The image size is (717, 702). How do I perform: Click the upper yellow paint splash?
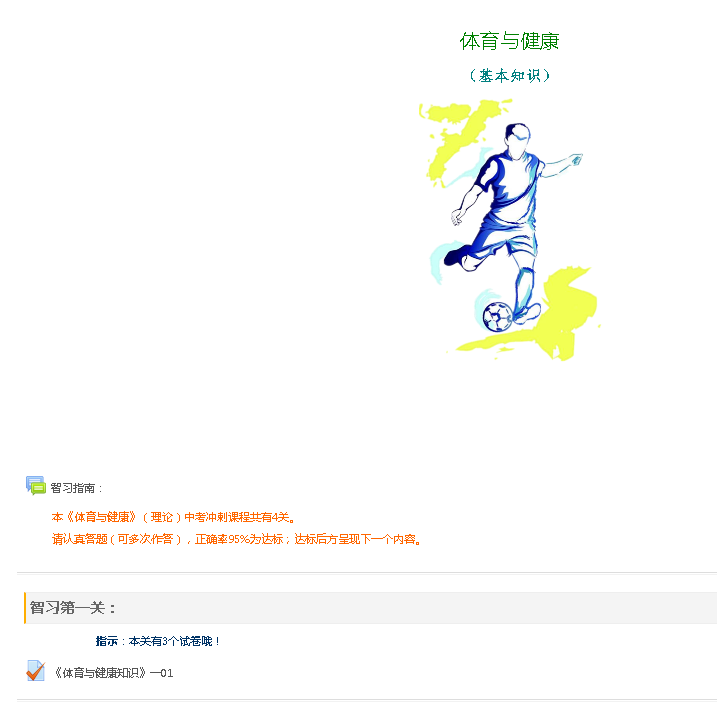click(x=460, y=139)
